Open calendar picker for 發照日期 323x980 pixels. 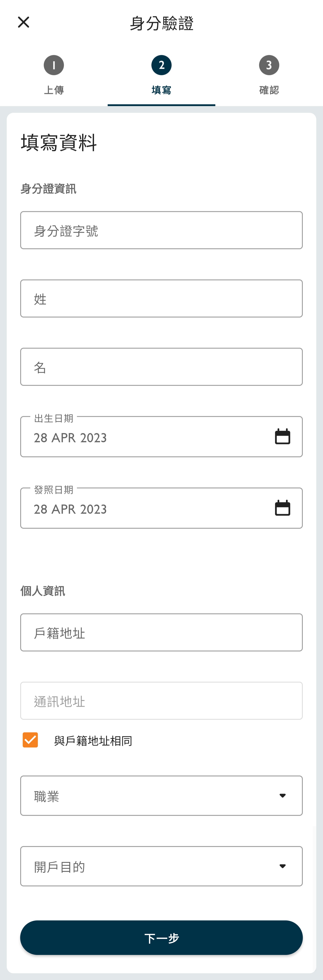tap(282, 508)
